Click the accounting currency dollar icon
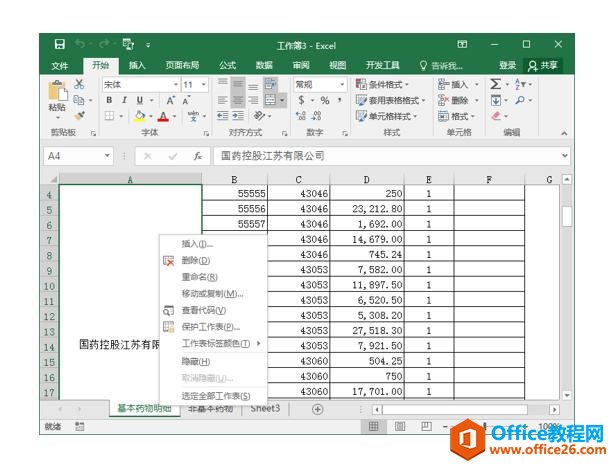The width and height of the screenshot is (613, 467). coord(301,100)
